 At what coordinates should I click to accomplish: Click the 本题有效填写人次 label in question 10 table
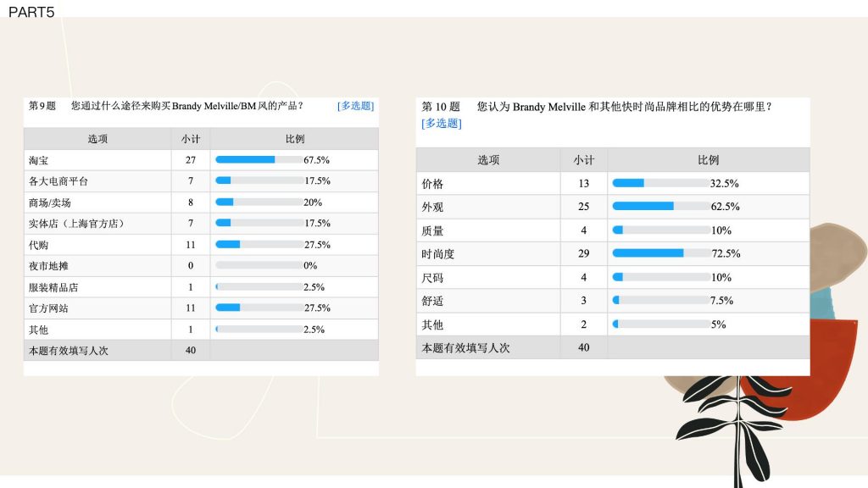pyautogui.click(x=465, y=348)
